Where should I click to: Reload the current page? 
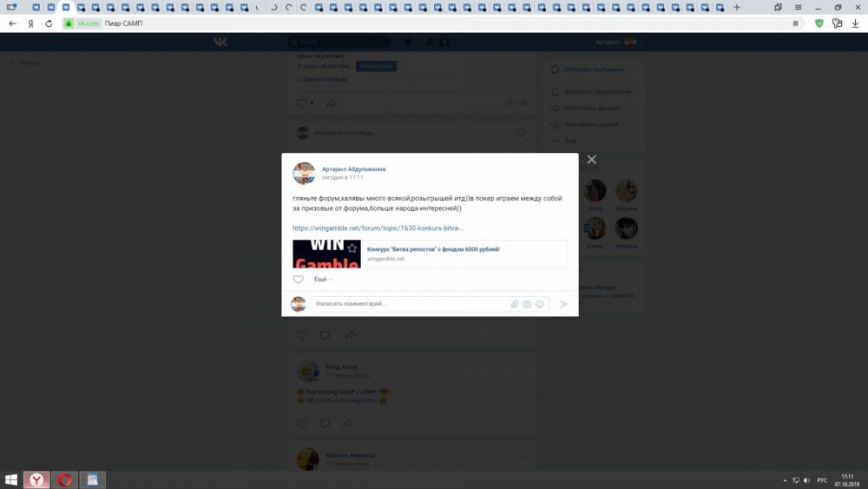point(49,23)
